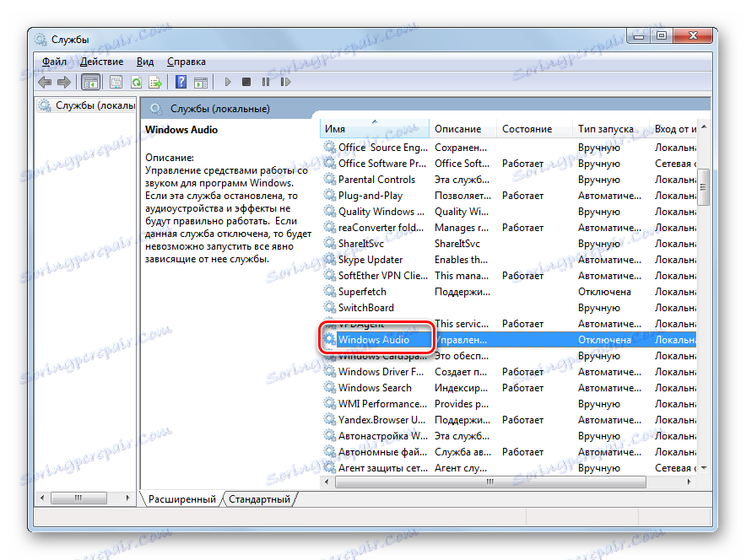Click the gear icon of Superfetch row
Image resolution: width=746 pixels, height=560 pixels.
(x=329, y=291)
